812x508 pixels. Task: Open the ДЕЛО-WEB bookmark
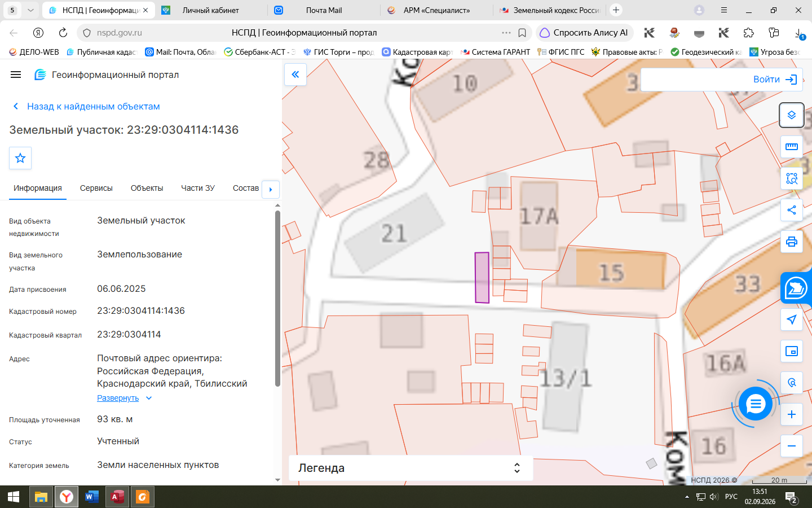click(34, 52)
